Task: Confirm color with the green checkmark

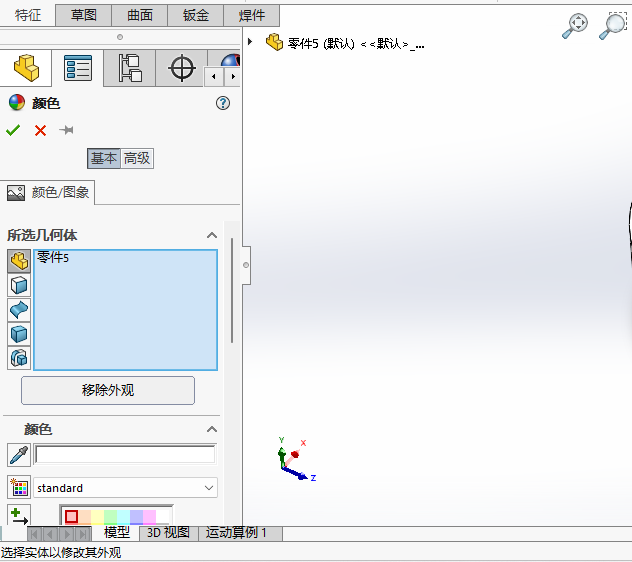Action: pos(13,130)
